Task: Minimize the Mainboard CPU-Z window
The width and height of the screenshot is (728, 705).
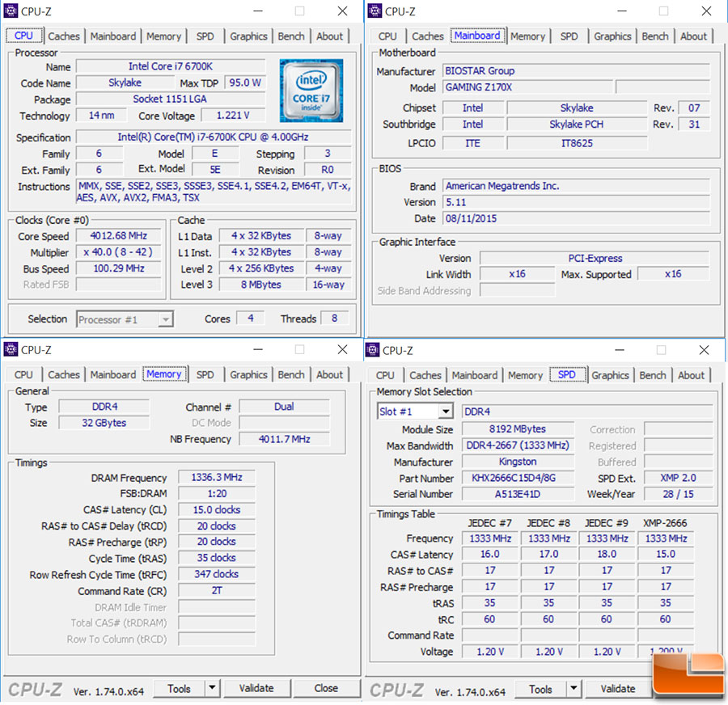Action: pos(622,11)
